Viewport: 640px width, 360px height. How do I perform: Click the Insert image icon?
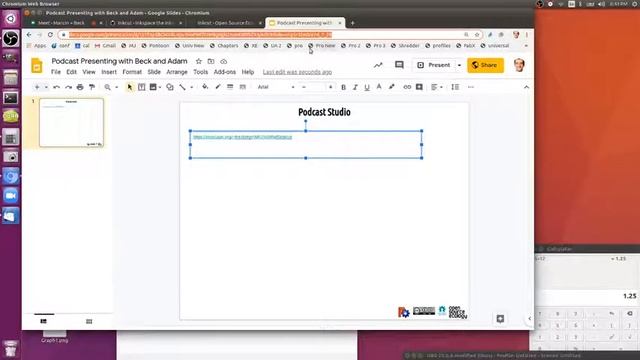tap(153, 87)
